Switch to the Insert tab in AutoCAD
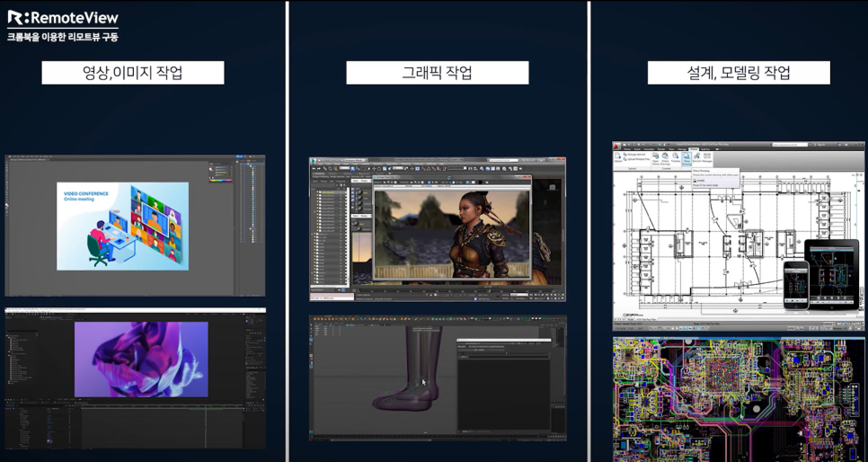The height and width of the screenshot is (462, 868). coord(637,149)
